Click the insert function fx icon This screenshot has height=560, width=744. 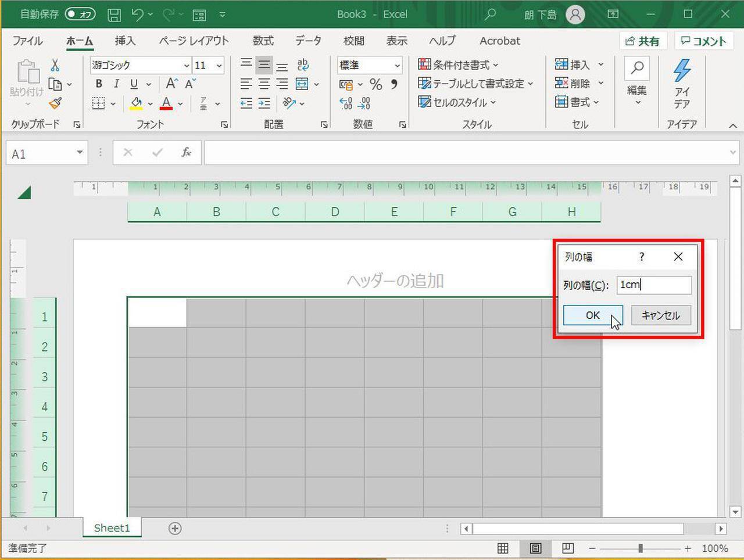(x=186, y=153)
